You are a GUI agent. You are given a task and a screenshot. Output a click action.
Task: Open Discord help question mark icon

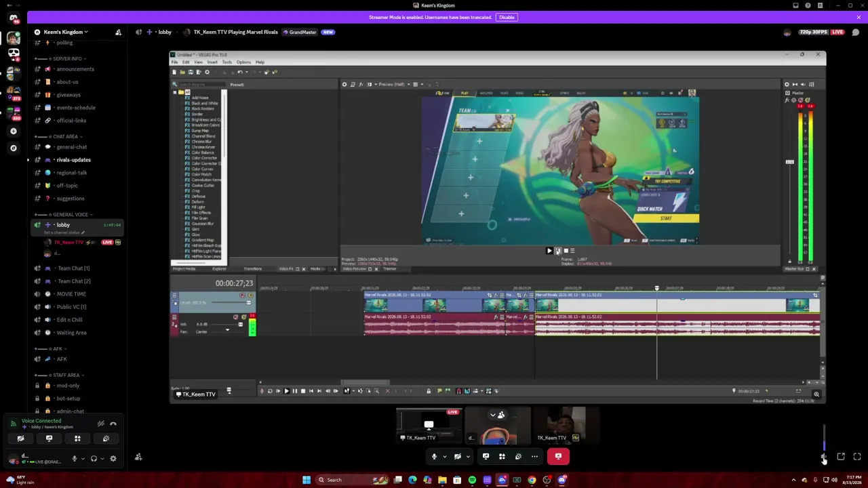point(808,5)
